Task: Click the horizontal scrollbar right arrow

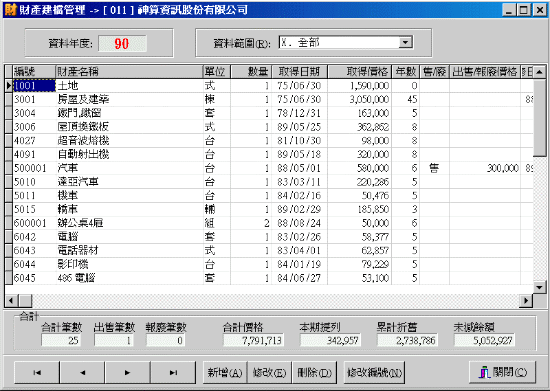Action: point(526,301)
